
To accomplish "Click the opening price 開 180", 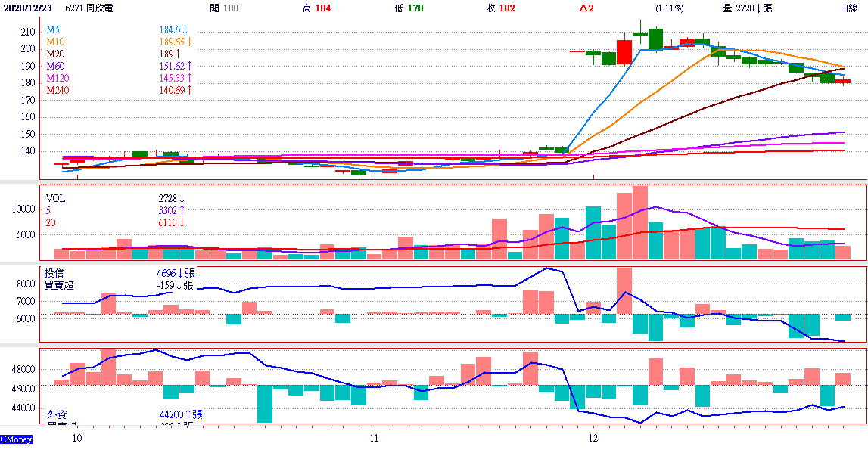I will 224,8.
